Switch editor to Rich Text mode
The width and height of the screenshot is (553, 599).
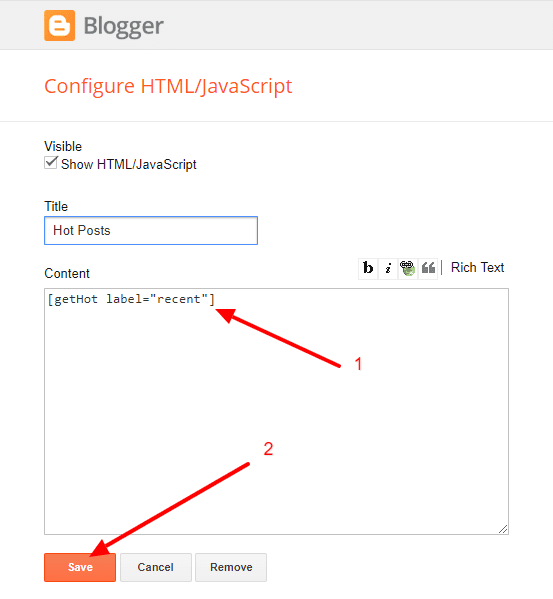coord(477,267)
